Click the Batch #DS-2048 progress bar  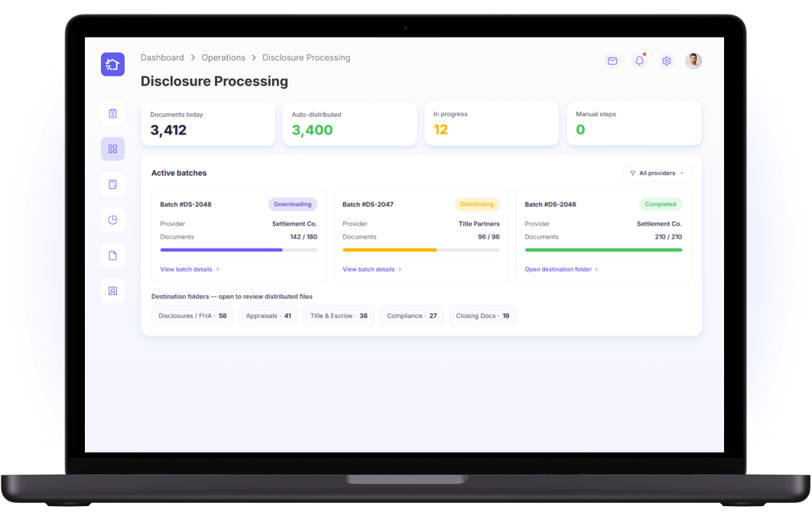pos(239,250)
